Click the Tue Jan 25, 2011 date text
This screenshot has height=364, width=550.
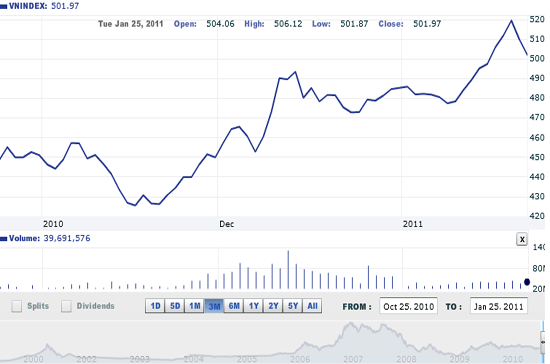[x=130, y=24]
